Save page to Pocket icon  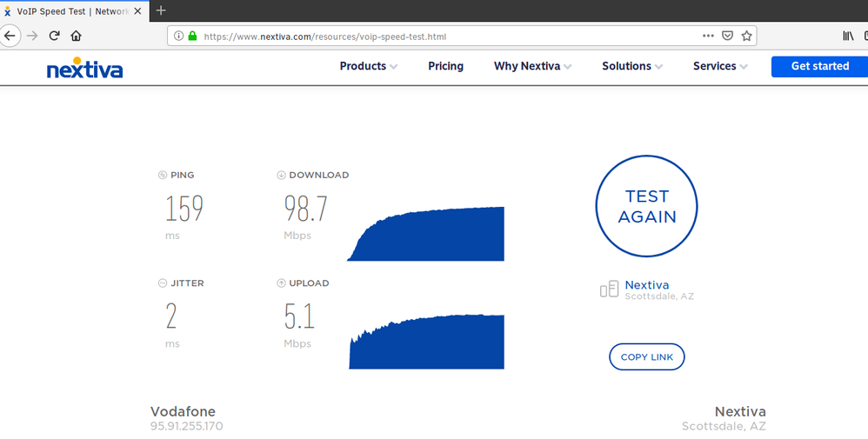(x=727, y=36)
